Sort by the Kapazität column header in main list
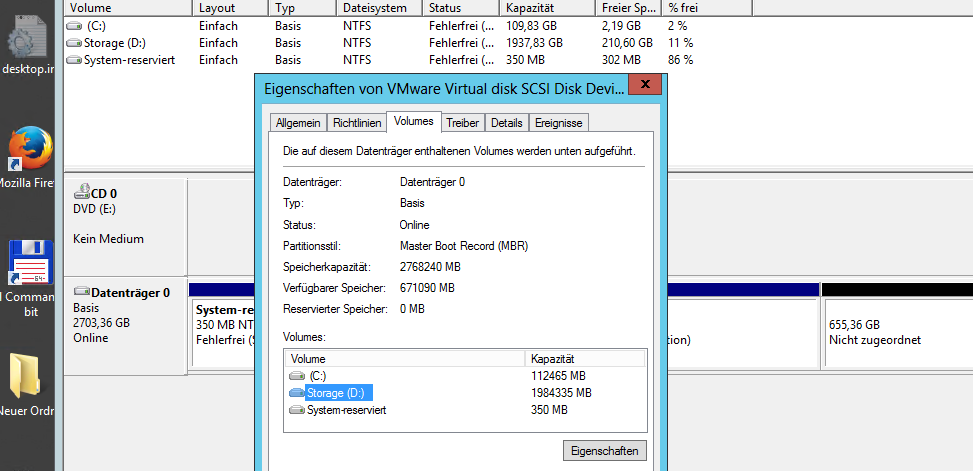 click(x=547, y=8)
